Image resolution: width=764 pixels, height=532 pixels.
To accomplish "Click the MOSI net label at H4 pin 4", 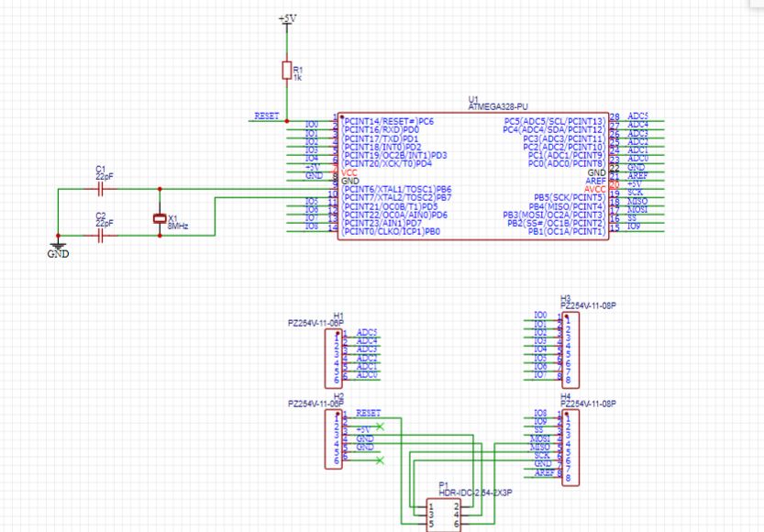I will (540, 439).
